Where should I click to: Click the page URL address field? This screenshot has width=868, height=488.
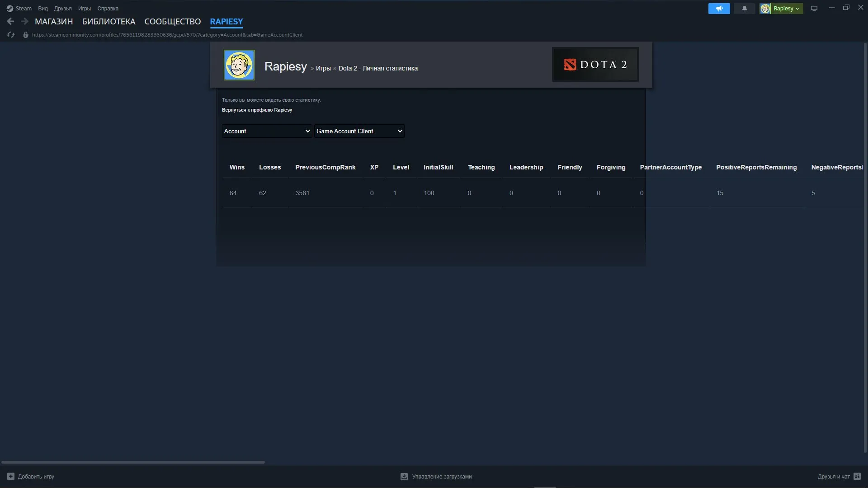[x=167, y=35]
